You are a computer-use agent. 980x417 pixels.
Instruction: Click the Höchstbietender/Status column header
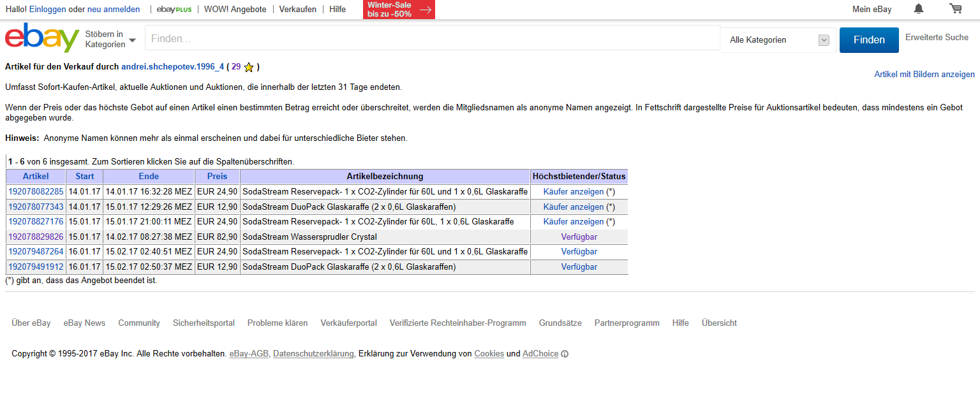point(579,177)
